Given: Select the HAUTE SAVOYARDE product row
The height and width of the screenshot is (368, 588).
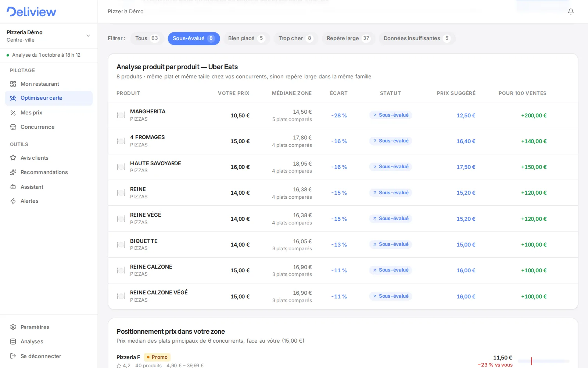Looking at the screenshot, I should coord(343,167).
